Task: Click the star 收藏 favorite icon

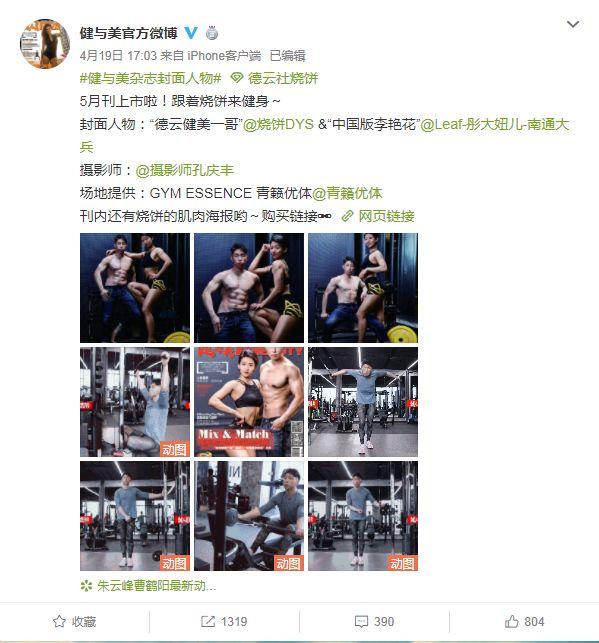Action: [59, 621]
